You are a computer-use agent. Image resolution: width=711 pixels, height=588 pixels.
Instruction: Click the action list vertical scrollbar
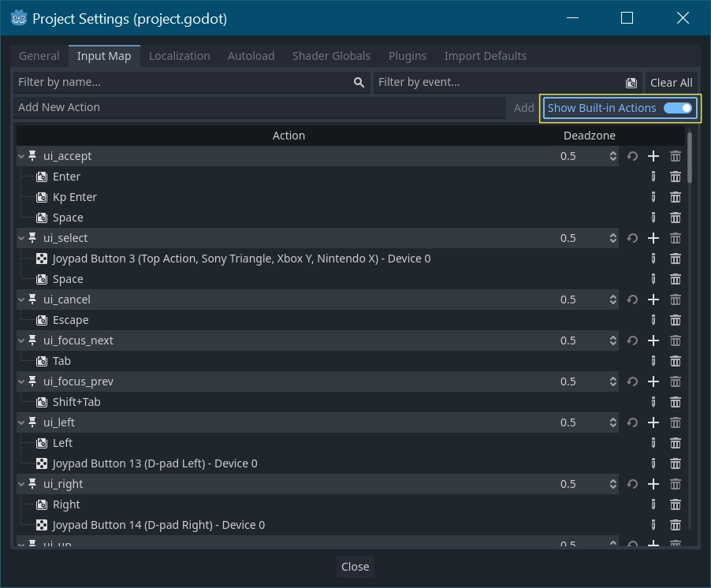point(691,158)
